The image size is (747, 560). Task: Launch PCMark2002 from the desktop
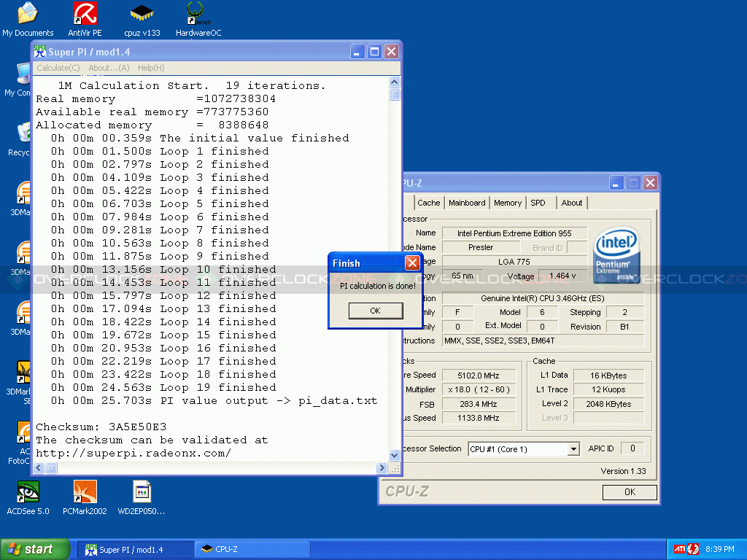(85, 498)
